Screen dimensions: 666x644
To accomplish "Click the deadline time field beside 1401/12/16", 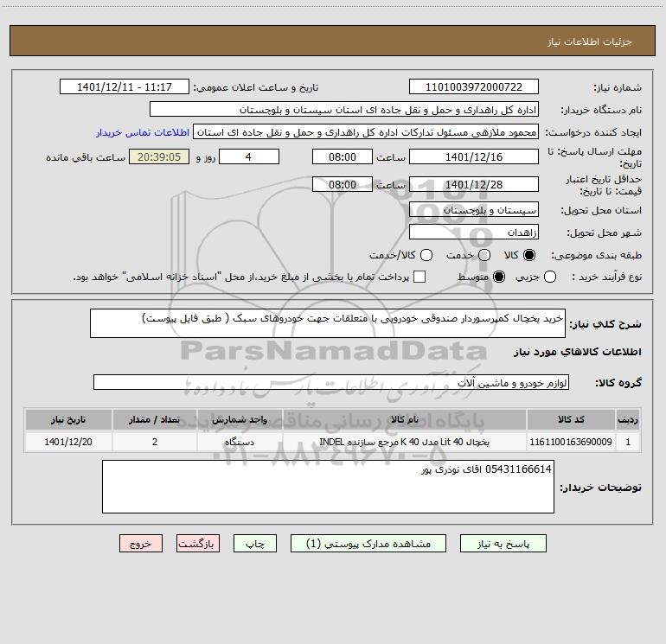I will [343, 157].
